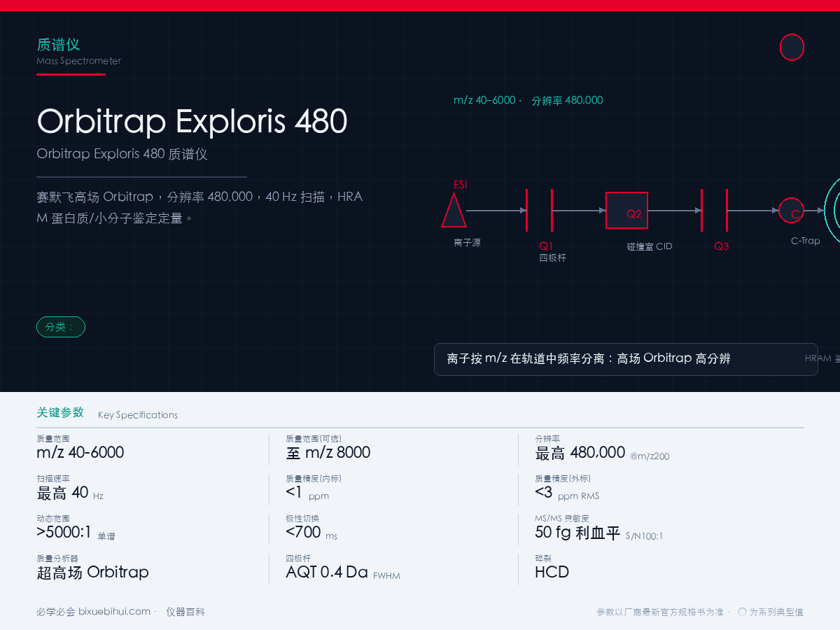The width and height of the screenshot is (840, 630).
Task: Click the Q2 collision cell box
Action: [626, 211]
